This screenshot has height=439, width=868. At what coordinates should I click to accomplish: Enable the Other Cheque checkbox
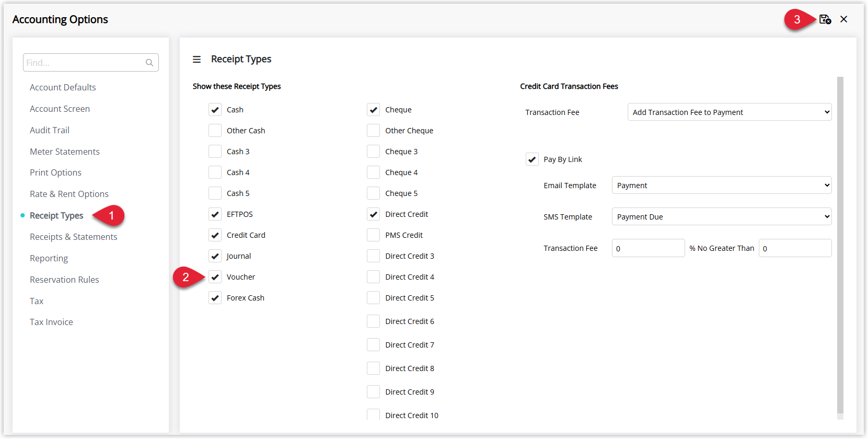coord(373,131)
